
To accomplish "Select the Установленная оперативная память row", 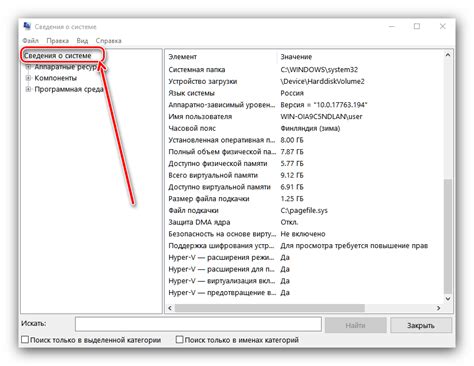I will point(304,140).
